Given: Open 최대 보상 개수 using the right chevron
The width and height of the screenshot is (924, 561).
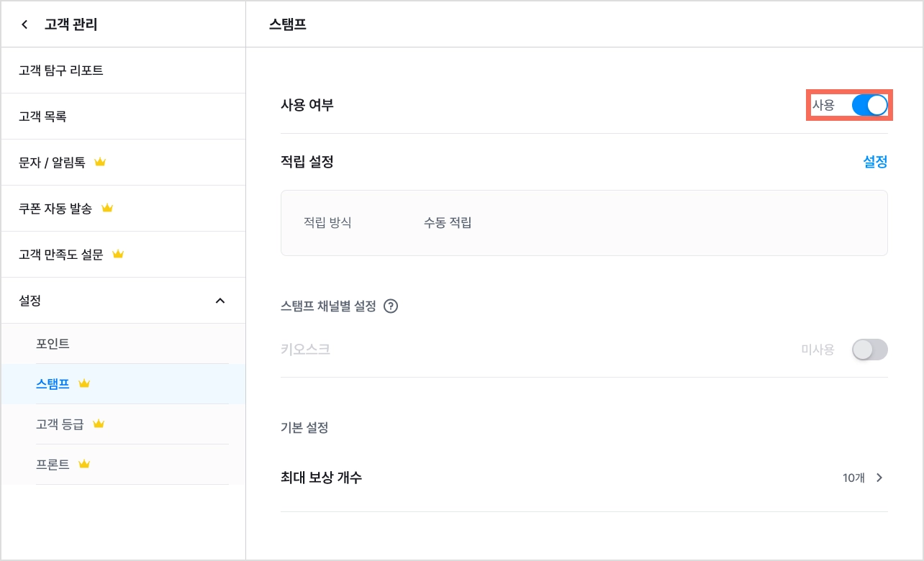Looking at the screenshot, I should pos(879,478).
